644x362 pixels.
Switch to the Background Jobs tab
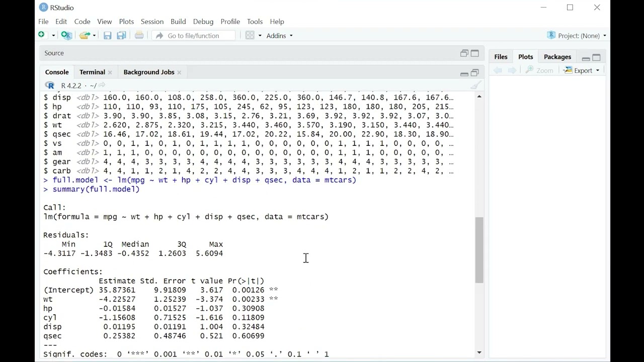point(149,72)
